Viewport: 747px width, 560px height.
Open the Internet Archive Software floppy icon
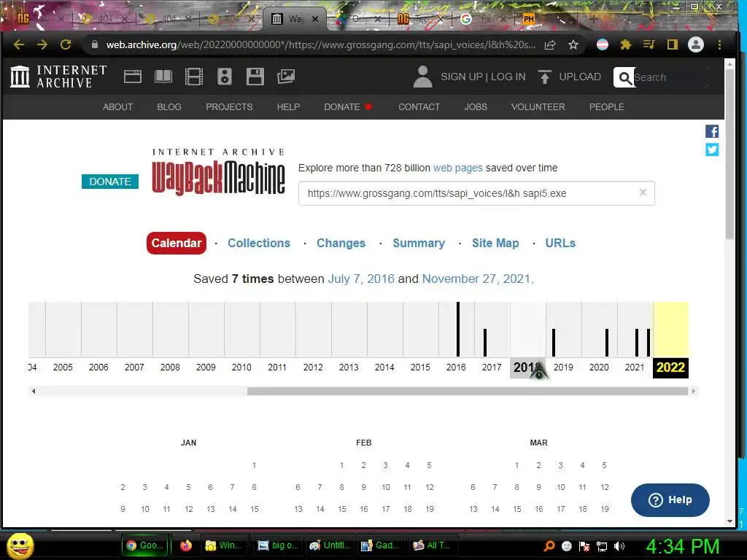tap(255, 77)
